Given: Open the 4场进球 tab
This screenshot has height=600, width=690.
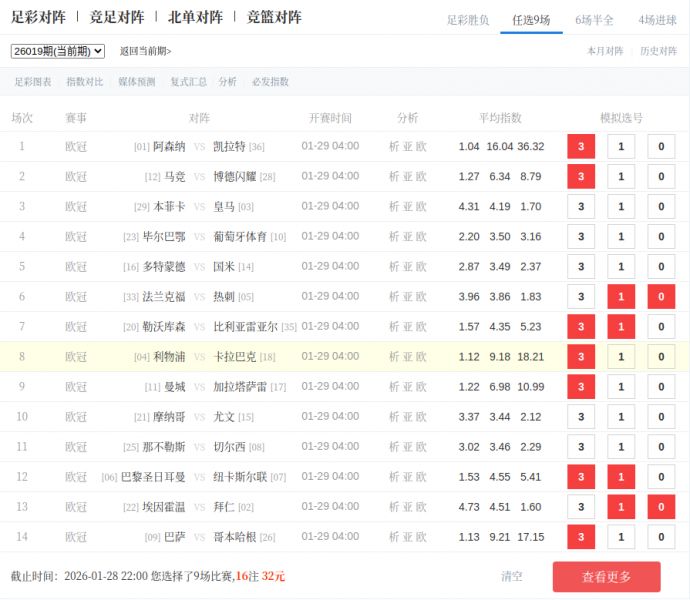Looking at the screenshot, I should coord(657,20).
